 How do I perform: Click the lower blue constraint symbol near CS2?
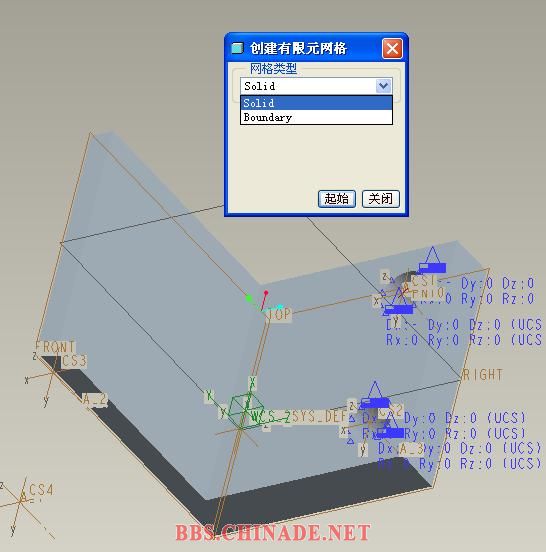pyautogui.click(x=390, y=428)
